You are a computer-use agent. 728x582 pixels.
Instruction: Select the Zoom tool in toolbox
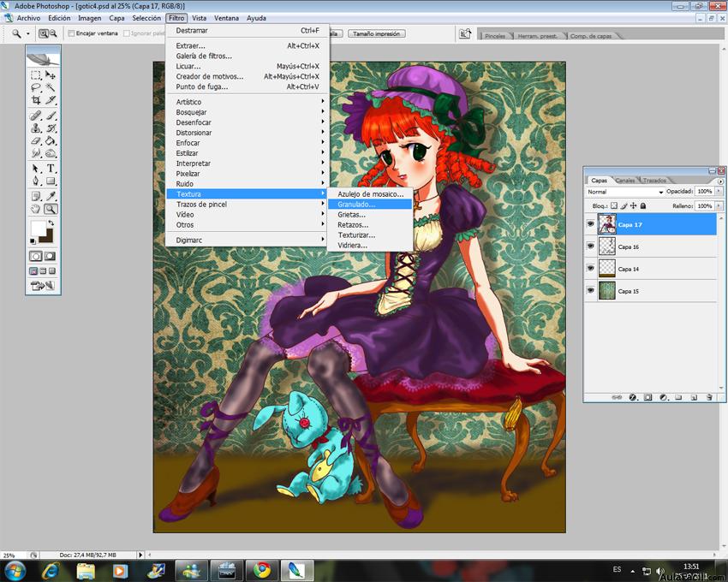tap(51, 209)
